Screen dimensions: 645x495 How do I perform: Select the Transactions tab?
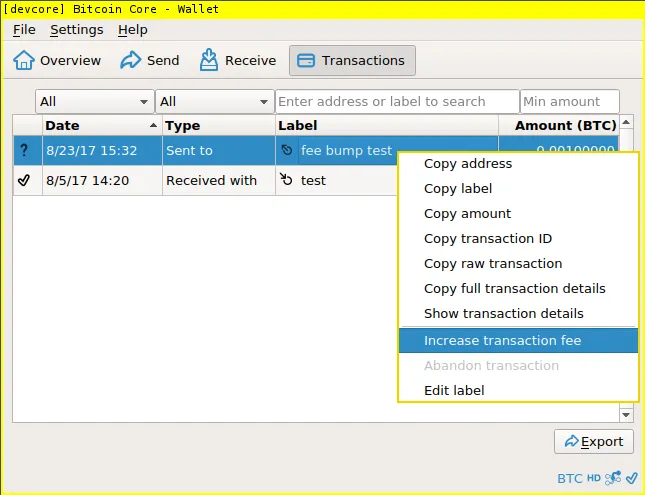[x=352, y=60]
